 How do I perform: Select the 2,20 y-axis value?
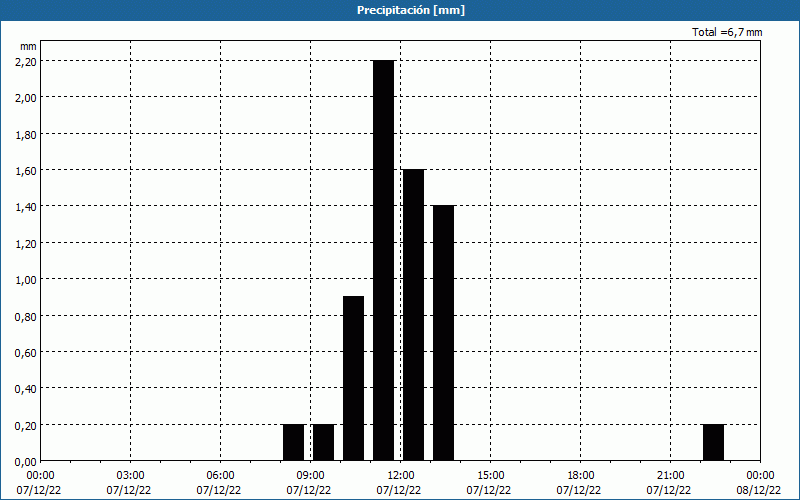click(x=26, y=61)
